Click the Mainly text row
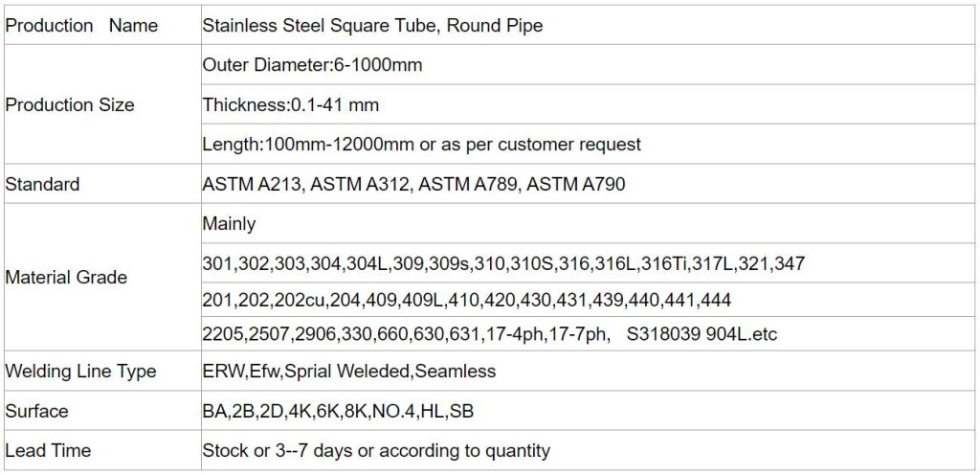The image size is (980, 475). pos(229,224)
